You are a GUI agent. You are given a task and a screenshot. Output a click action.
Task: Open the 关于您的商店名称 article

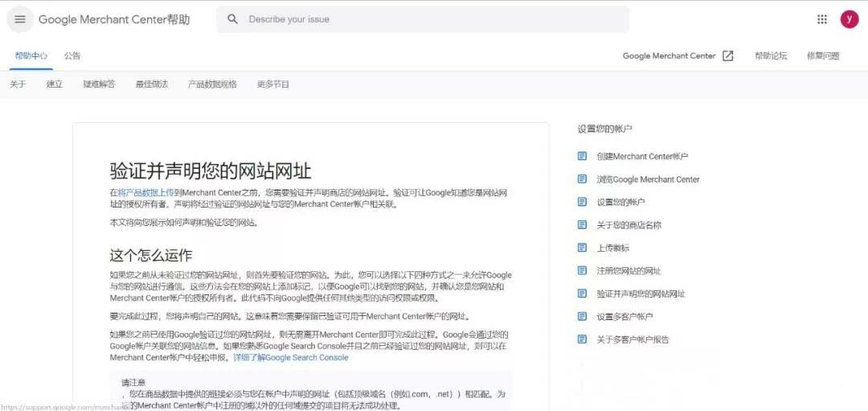coord(628,225)
